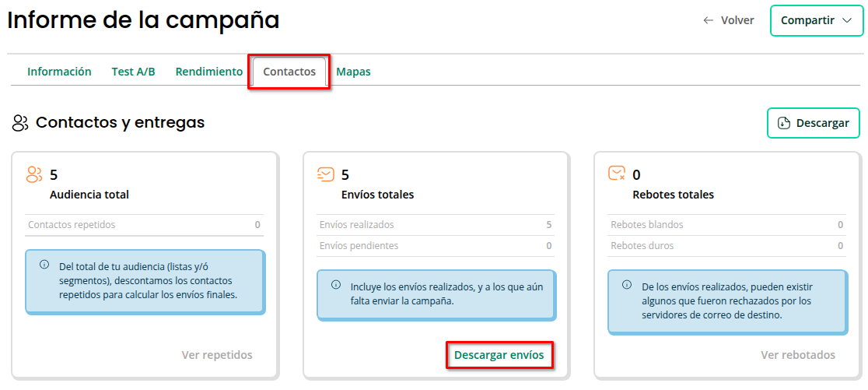The height and width of the screenshot is (390, 868).
Task: Click Volver to go back
Action: (729, 20)
